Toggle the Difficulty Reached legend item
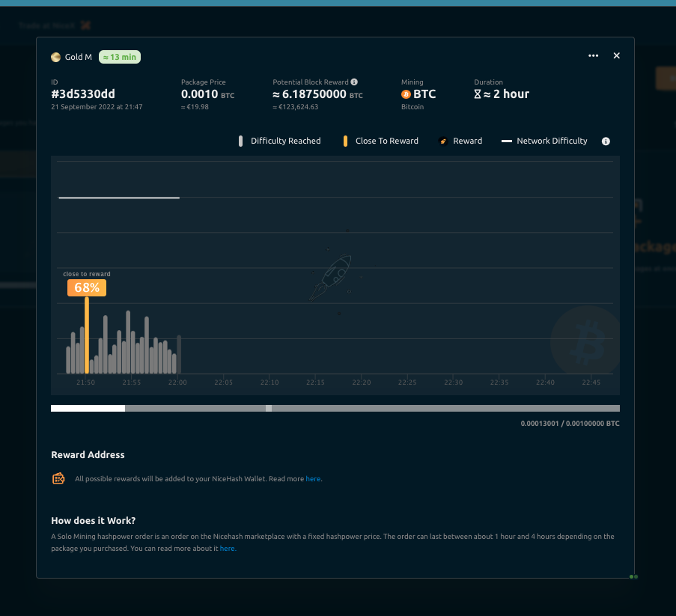Viewport: 676px width, 616px height. coord(279,141)
